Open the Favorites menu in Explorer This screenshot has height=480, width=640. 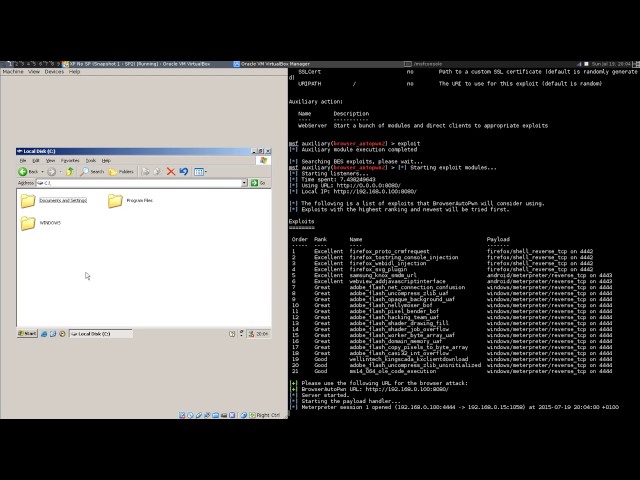pyautogui.click(x=70, y=160)
